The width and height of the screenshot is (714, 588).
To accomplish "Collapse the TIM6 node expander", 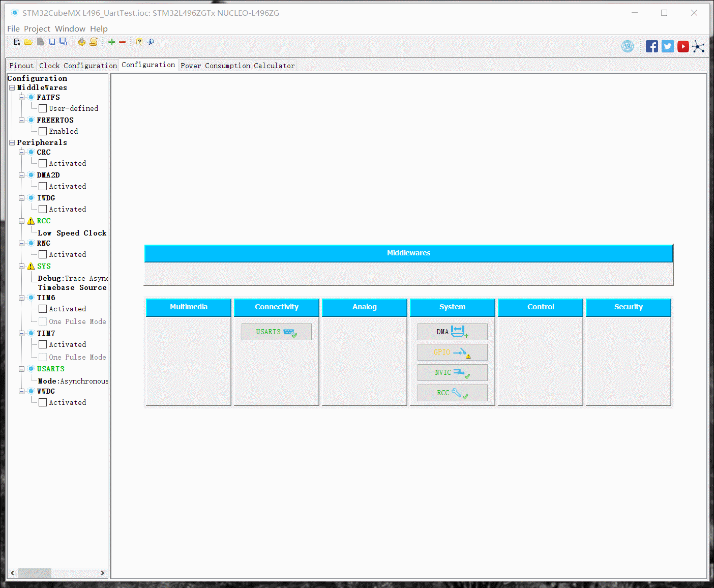I will coord(22,298).
